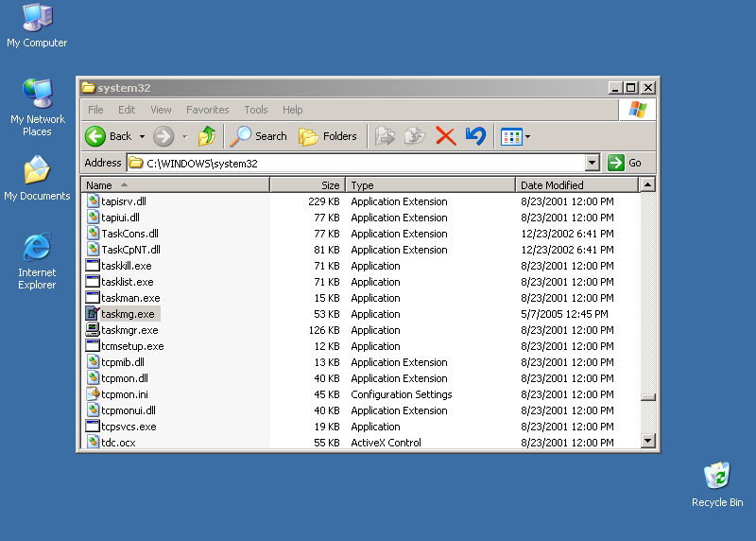Viewport: 756px width, 541px height.
Task: Select the tcpmonui.dll file name
Action: pyautogui.click(x=129, y=410)
